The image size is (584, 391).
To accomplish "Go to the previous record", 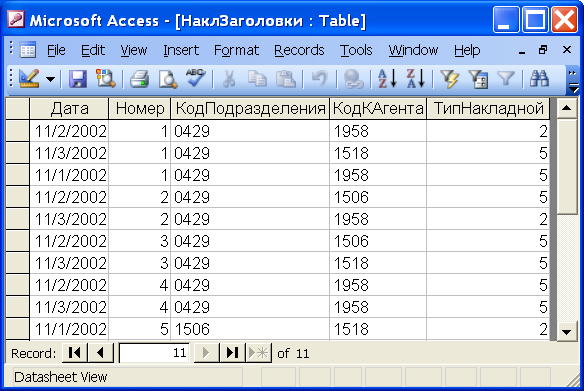I will tap(101, 352).
